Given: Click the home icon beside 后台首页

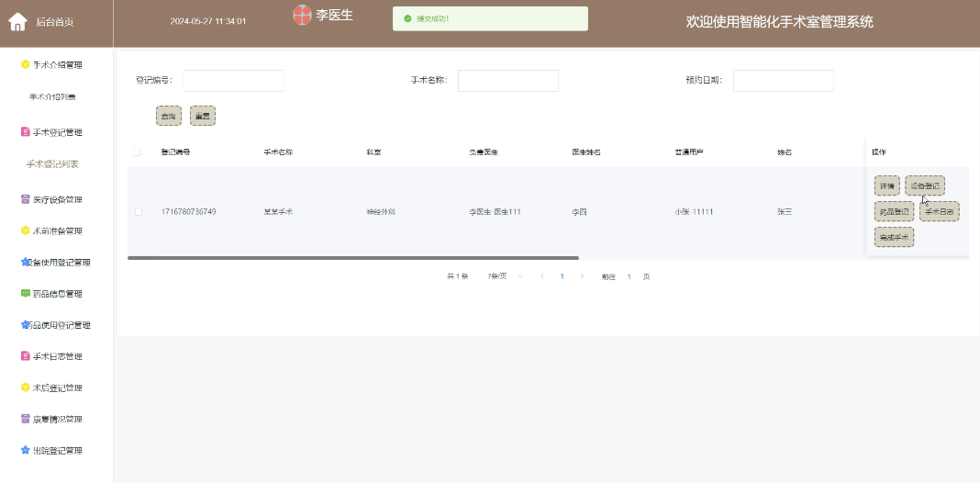Looking at the screenshot, I should coord(17,22).
